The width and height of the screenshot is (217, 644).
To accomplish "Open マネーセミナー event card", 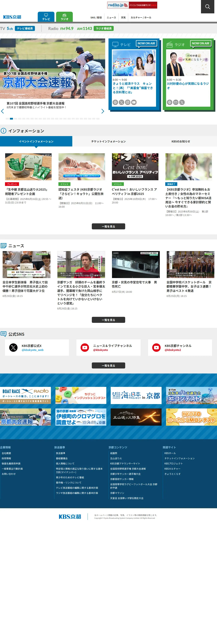I will pyautogui.click(x=188, y=185).
